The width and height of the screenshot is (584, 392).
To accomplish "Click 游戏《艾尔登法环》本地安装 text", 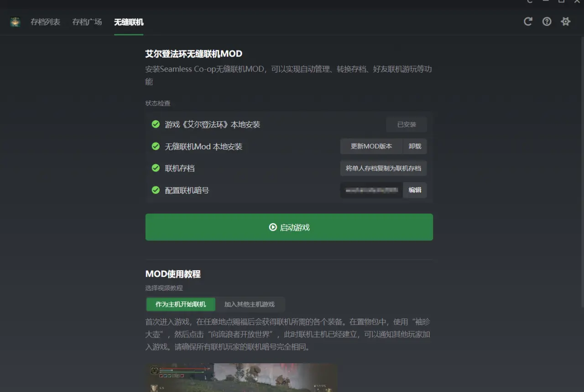I will tap(213, 125).
